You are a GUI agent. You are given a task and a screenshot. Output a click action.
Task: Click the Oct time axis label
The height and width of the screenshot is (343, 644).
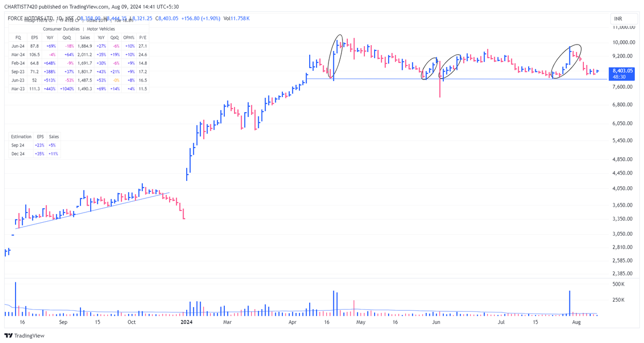[131, 322]
